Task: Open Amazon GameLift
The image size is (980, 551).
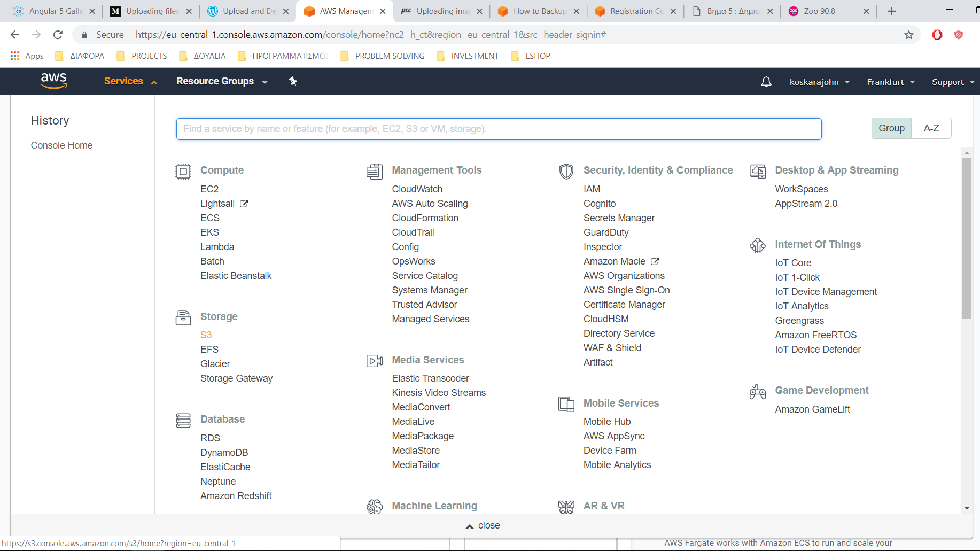Action: pos(812,409)
